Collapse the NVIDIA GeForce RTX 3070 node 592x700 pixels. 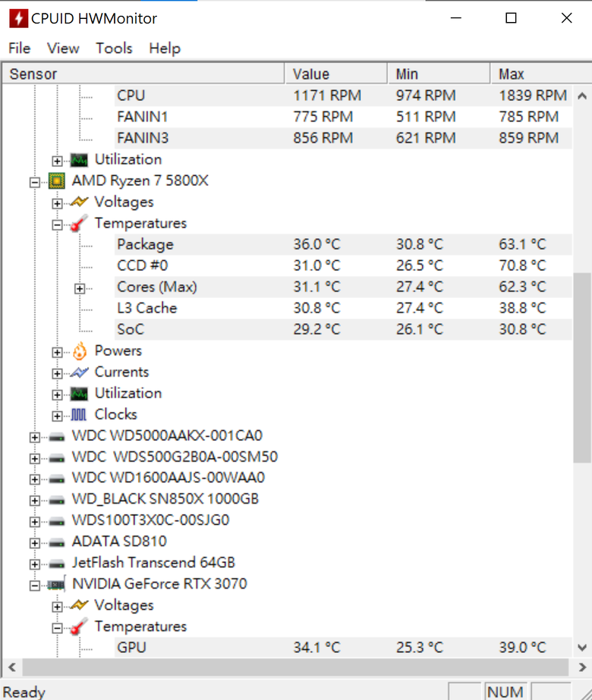click(34, 585)
